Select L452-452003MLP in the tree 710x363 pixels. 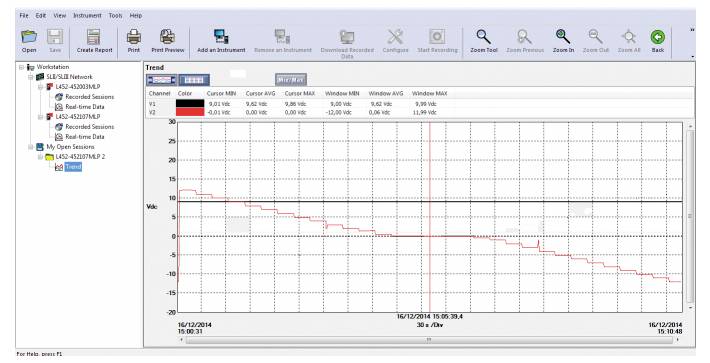pyautogui.click(x=77, y=87)
